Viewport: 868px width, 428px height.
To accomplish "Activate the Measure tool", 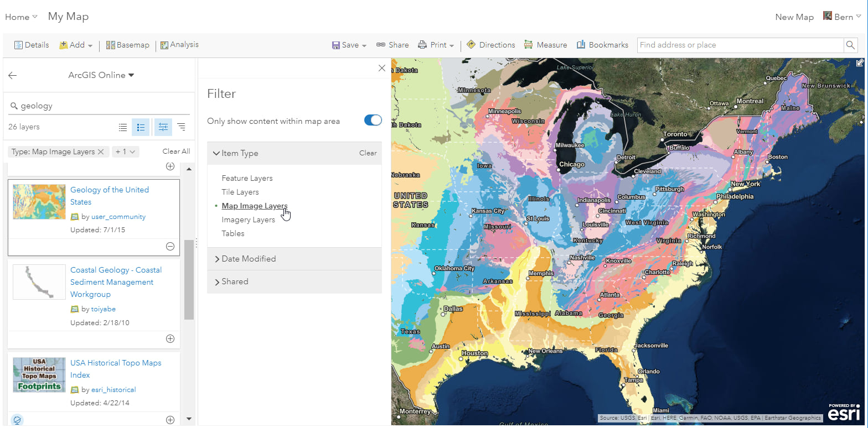I will coord(545,45).
